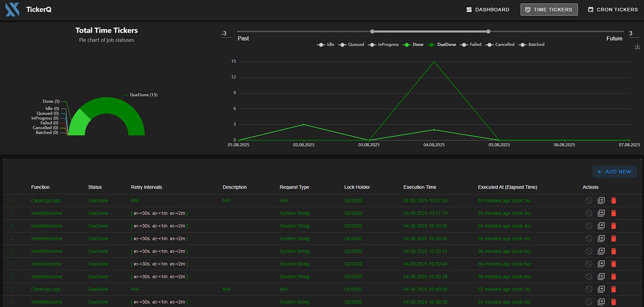
Task: Click the TickerQ title text
Action: point(39,9)
